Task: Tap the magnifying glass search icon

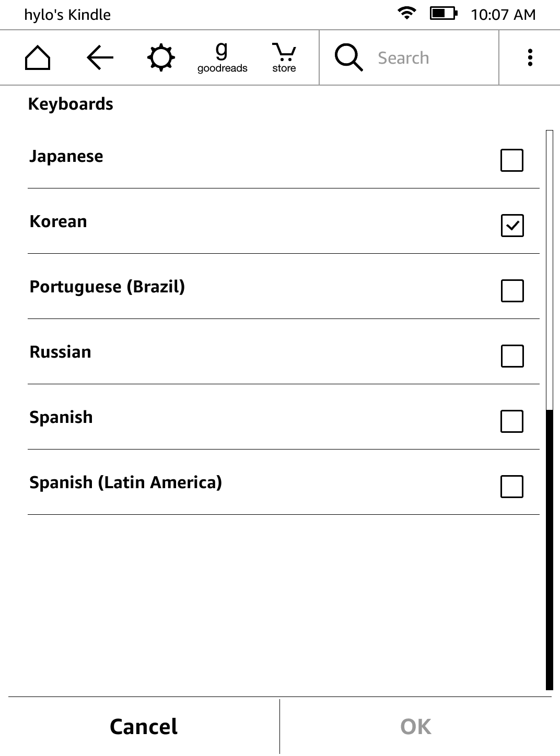Action: click(x=348, y=57)
